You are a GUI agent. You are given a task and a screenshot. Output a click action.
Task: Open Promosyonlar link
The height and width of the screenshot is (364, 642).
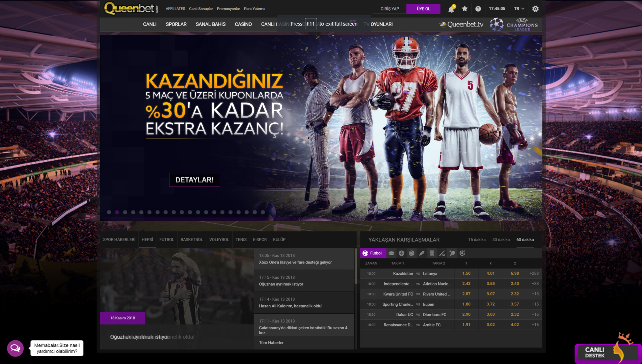tap(228, 9)
